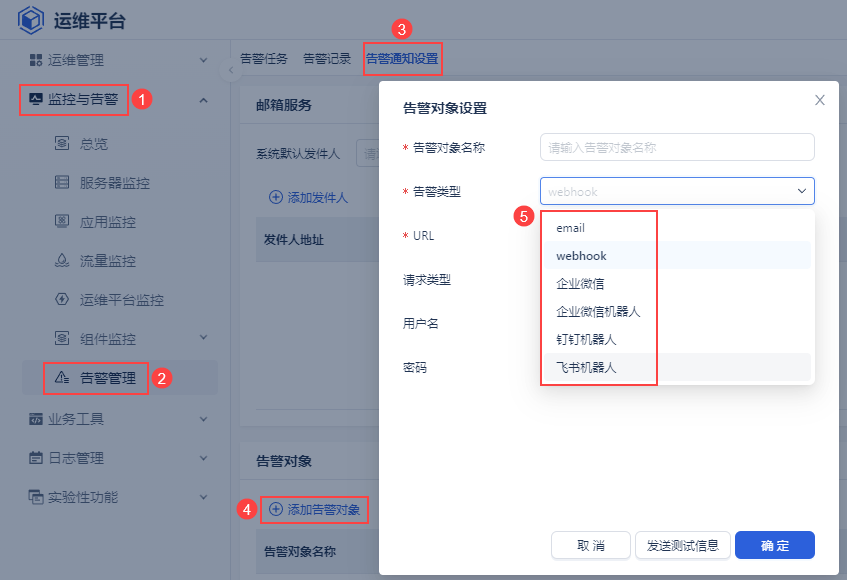The width and height of the screenshot is (847, 580).
Task: Expand the 实验性功能 menu chevron
Action: [x=204, y=497]
